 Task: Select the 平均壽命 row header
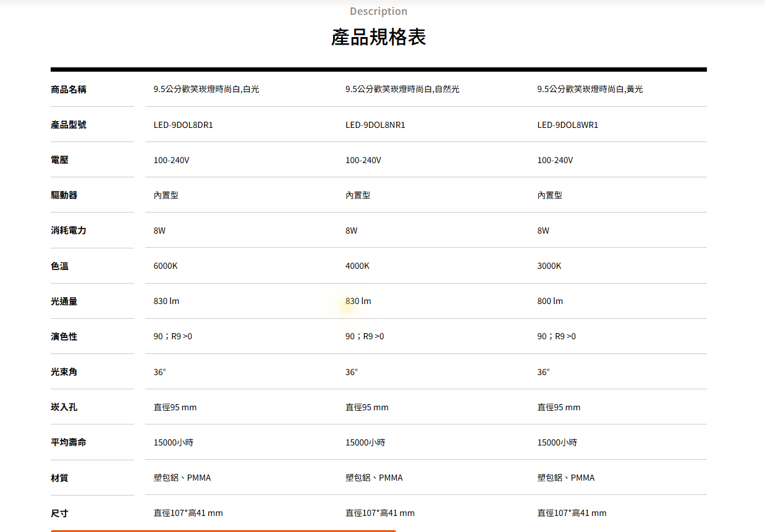click(69, 442)
